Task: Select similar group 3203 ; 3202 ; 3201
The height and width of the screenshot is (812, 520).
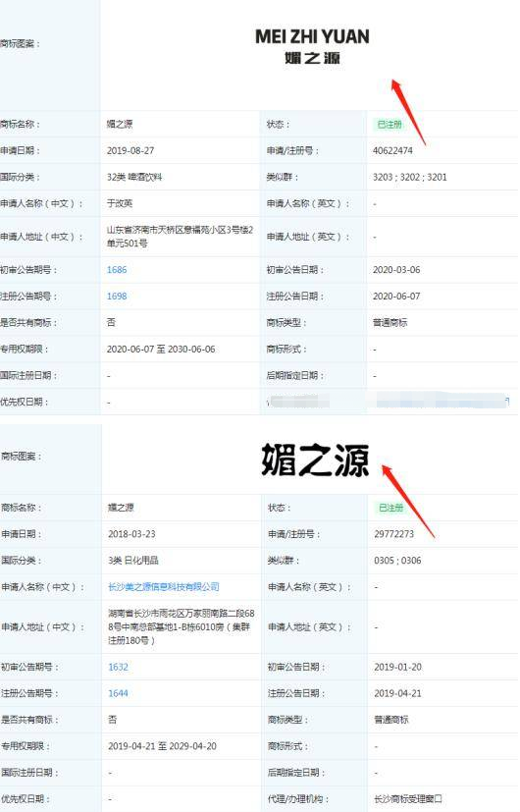Action: (x=410, y=177)
